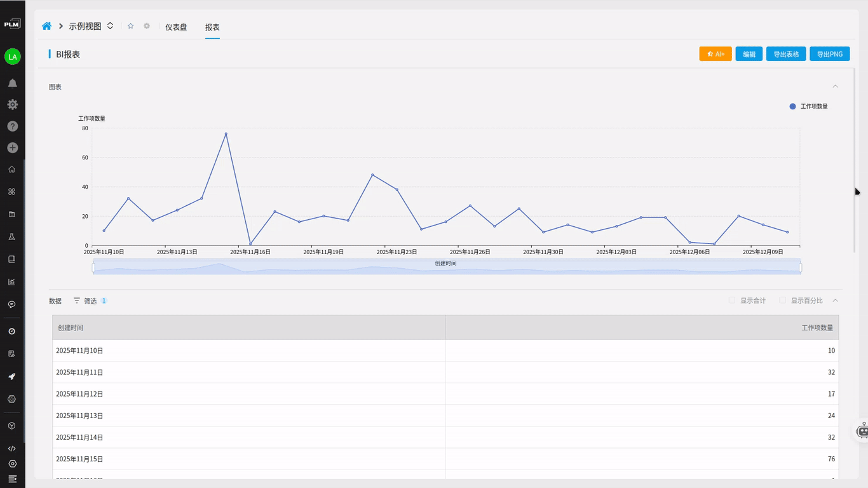This screenshot has width=868, height=488.
Task: Open the folder files icon in sidebar
Action: tap(11, 214)
